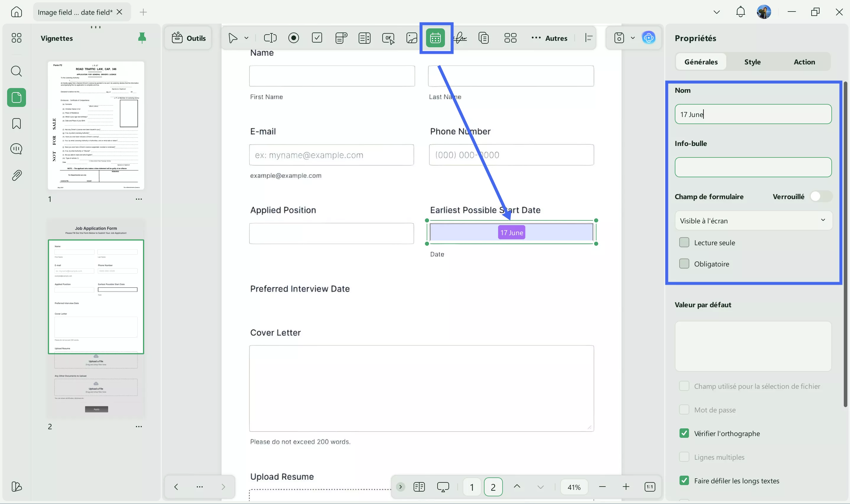Viewport: 850px width, 504px height.
Task: Open the attachments paperclip panel
Action: click(x=16, y=175)
